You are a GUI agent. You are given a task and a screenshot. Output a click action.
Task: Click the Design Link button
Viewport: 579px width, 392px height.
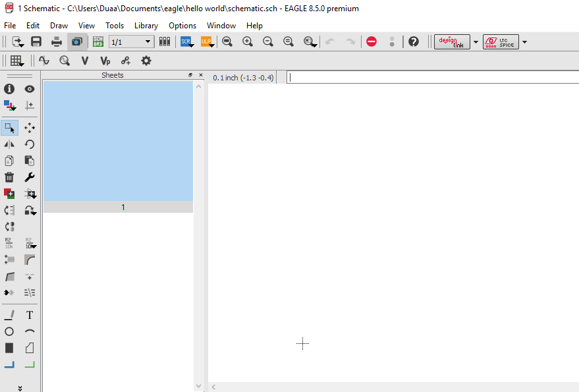click(x=452, y=42)
